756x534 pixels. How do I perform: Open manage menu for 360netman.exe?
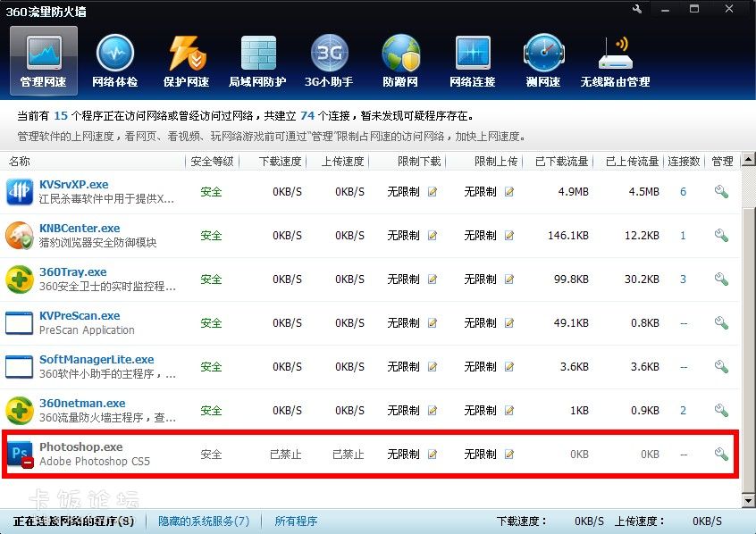click(721, 411)
